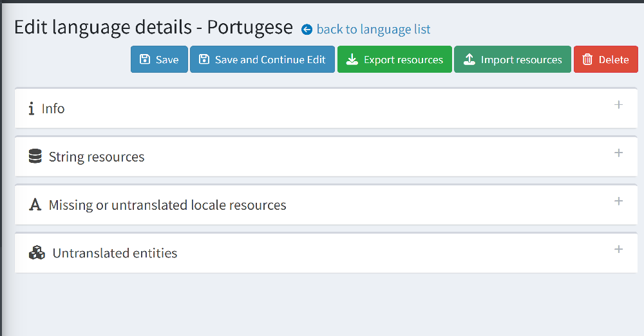Screen dimensions: 644x336
Task: Click the trash can icon on Delete
Action: [587, 60]
